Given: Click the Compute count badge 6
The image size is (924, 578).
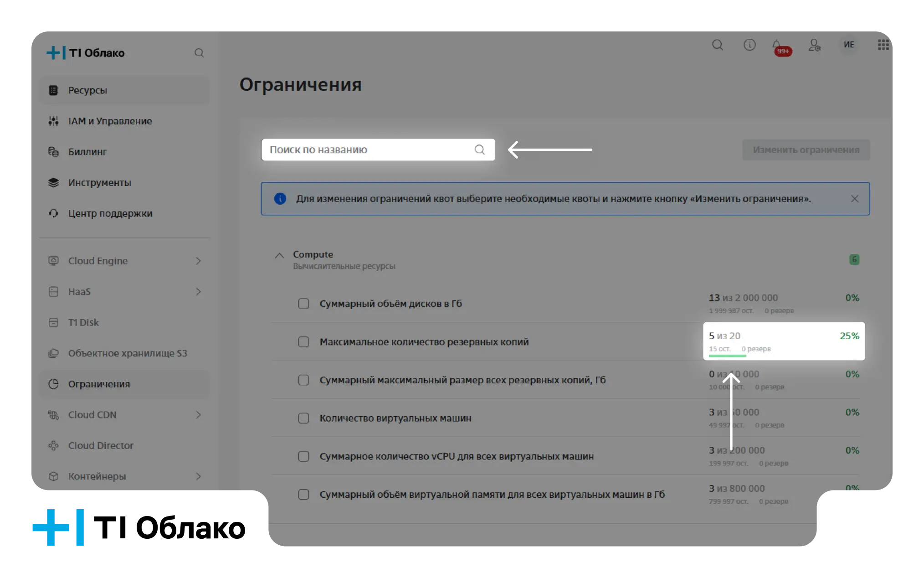Looking at the screenshot, I should (x=854, y=259).
